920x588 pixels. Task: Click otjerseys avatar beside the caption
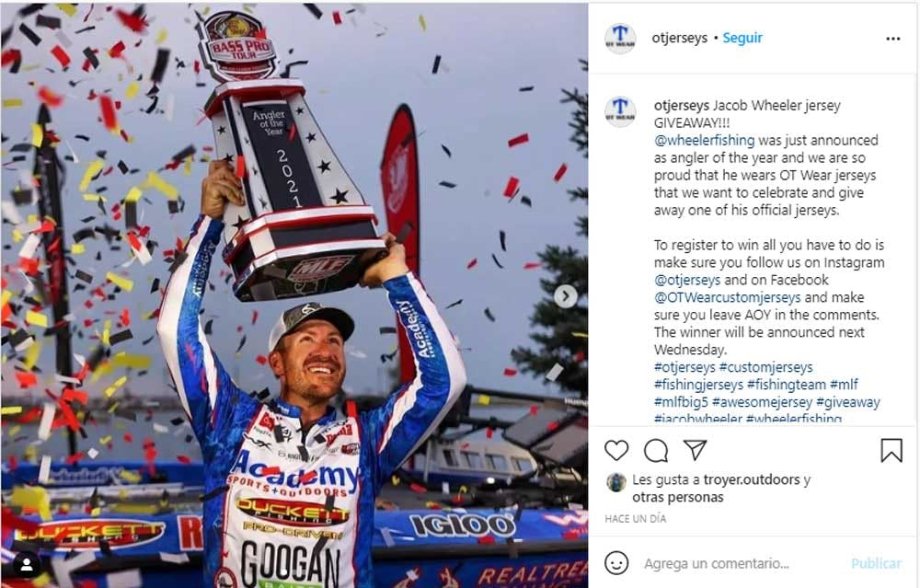[620, 111]
